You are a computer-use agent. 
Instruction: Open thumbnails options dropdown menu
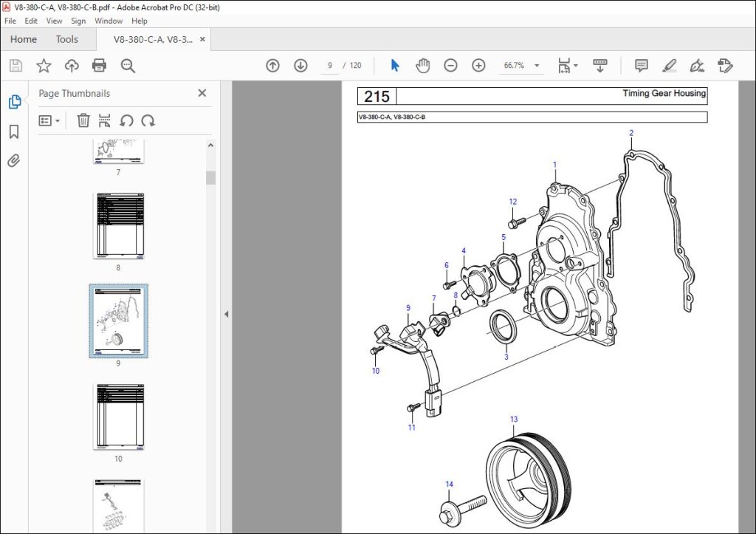(x=49, y=120)
